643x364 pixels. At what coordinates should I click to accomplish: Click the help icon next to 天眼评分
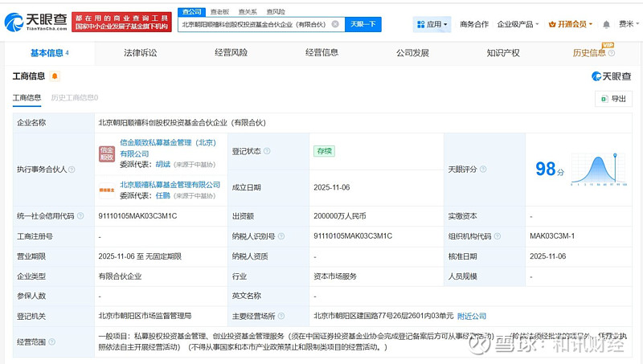click(484, 170)
